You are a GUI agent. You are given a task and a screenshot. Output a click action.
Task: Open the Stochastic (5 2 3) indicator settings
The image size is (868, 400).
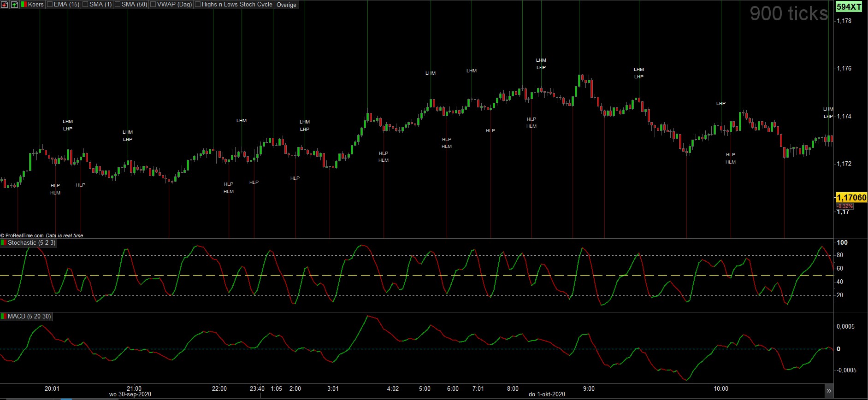pyautogui.click(x=29, y=243)
